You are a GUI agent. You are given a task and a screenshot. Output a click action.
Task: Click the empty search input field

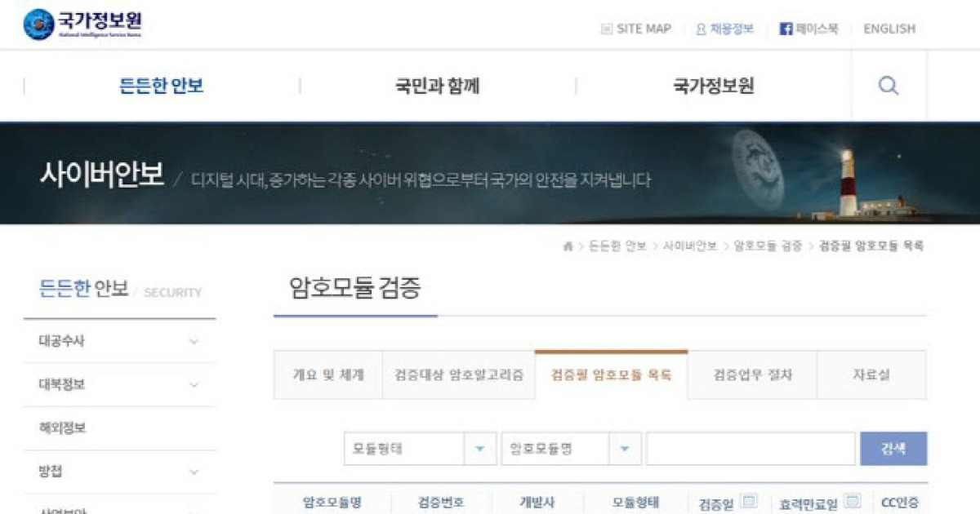[749, 448]
